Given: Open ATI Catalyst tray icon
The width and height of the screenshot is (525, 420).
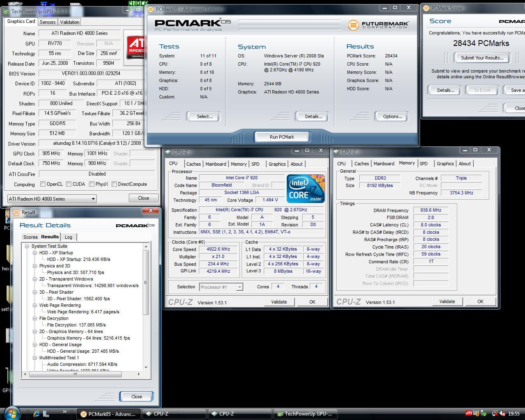Looking at the screenshot, I should click(x=468, y=413).
